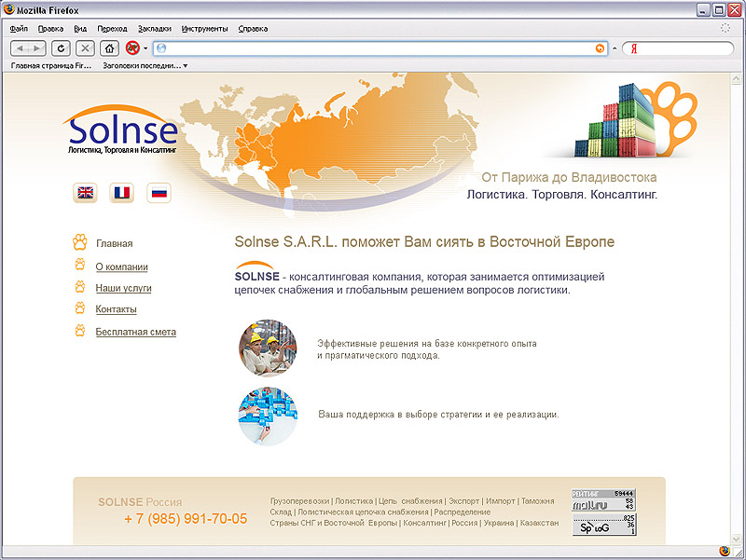746x560 pixels.
Task: Open the dropdown arrow beside the adblock icon
Action: coord(145,48)
